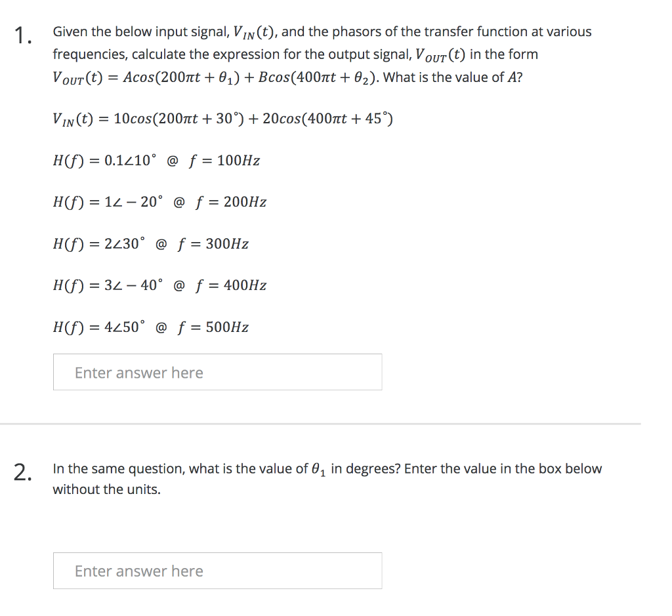Click the answer field for question 1
Screen dimensions: 672x616
pos(217,372)
